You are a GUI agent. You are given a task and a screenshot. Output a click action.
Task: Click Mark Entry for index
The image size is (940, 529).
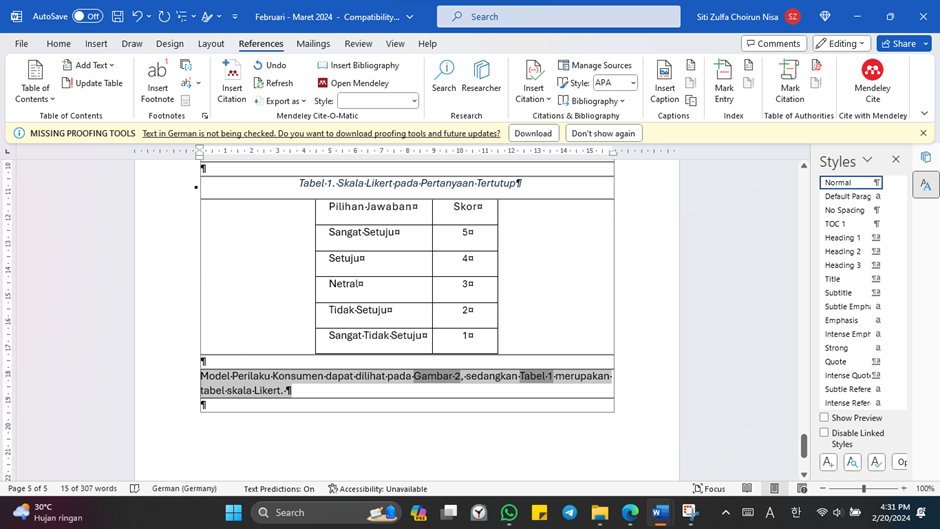(x=724, y=82)
